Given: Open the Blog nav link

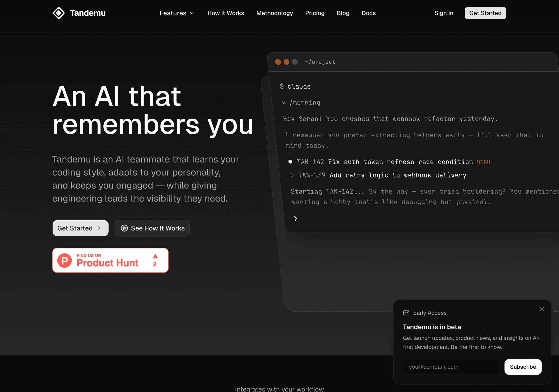Looking at the screenshot, I should pos(343,13).
